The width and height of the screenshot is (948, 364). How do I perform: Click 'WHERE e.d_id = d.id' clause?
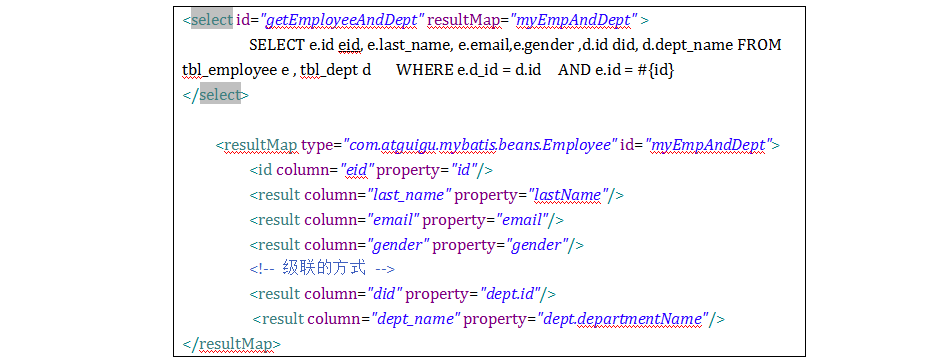469,70
